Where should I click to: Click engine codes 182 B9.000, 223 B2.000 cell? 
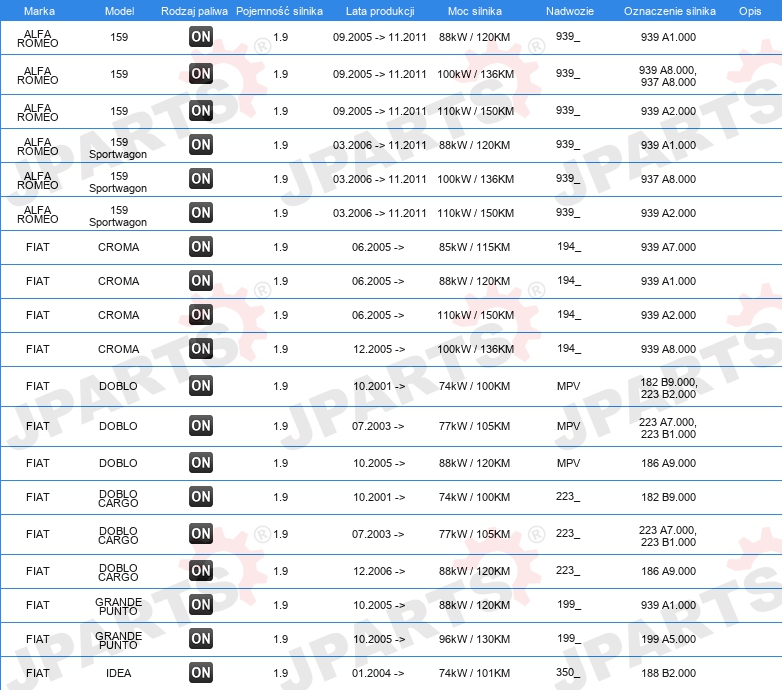[x=668, y=388]
